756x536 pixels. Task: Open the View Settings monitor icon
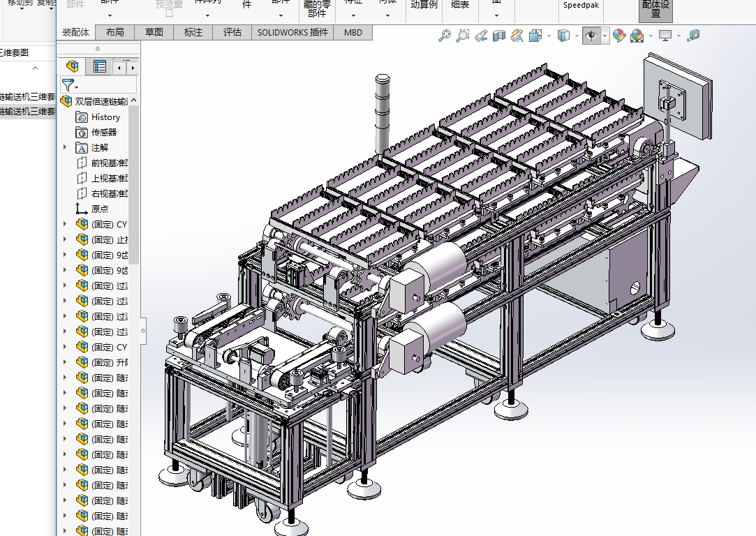point(665,36)
